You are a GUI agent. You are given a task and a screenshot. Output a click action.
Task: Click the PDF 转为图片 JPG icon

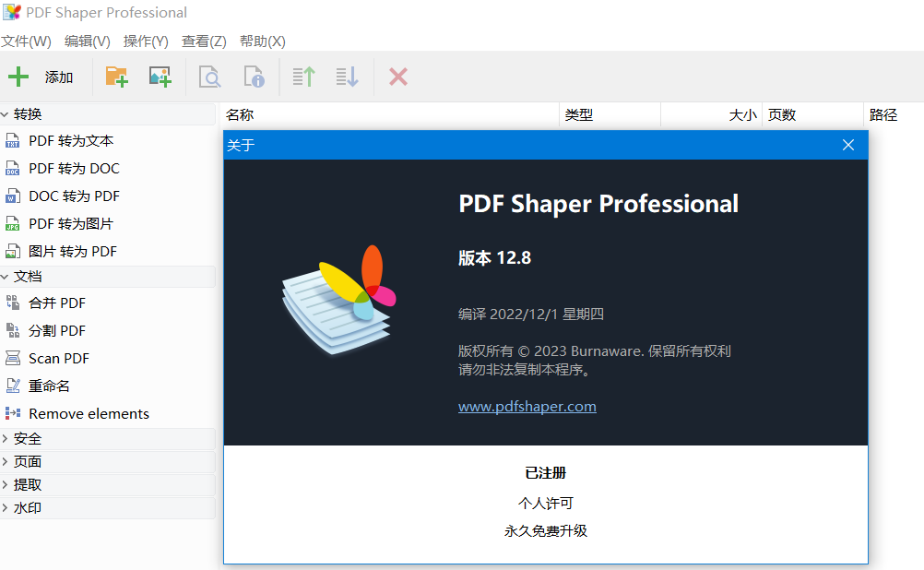point(12,224)
